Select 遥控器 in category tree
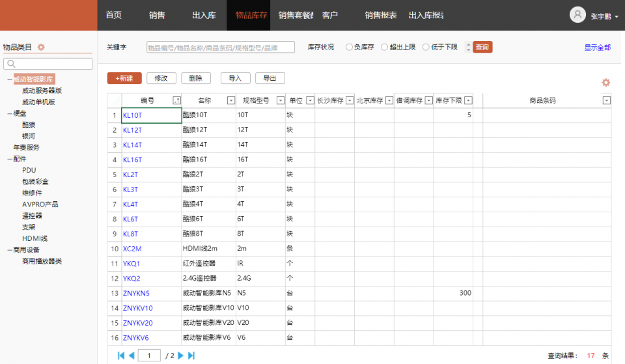 pyautogui.click(x=32, y=216)
